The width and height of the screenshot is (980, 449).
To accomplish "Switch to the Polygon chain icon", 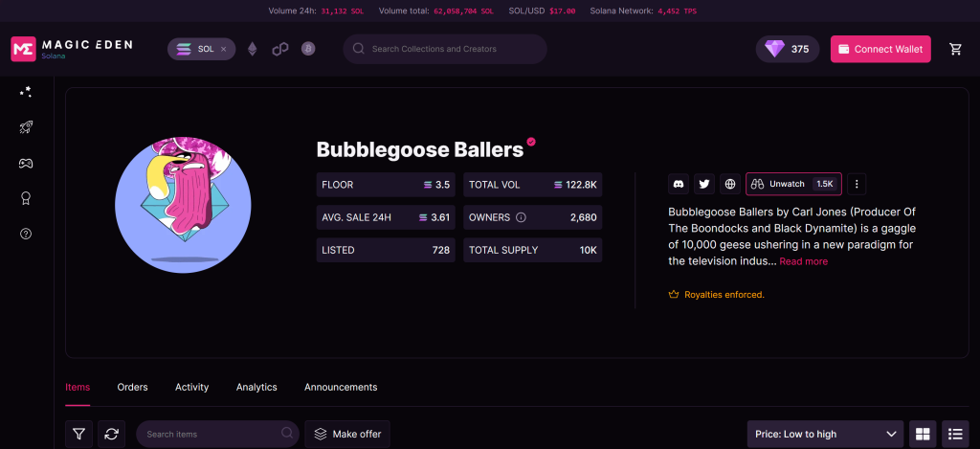I will [x=280, y=49].
